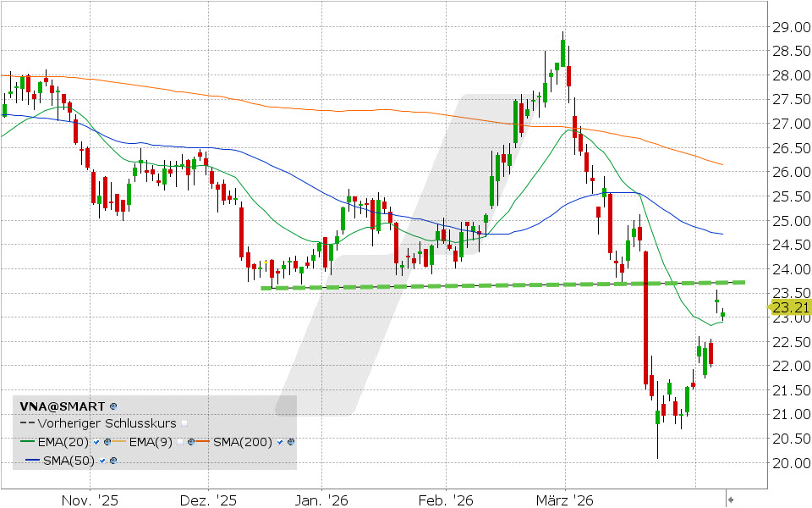Click the März '26 time axis label
Screen dimensions: 812x508
(x=566, y=500)
